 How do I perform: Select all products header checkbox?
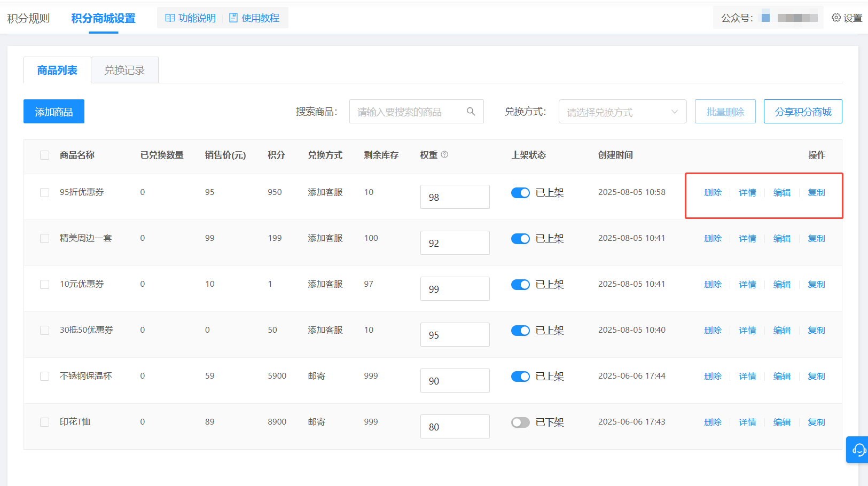[x=44, y=155]
